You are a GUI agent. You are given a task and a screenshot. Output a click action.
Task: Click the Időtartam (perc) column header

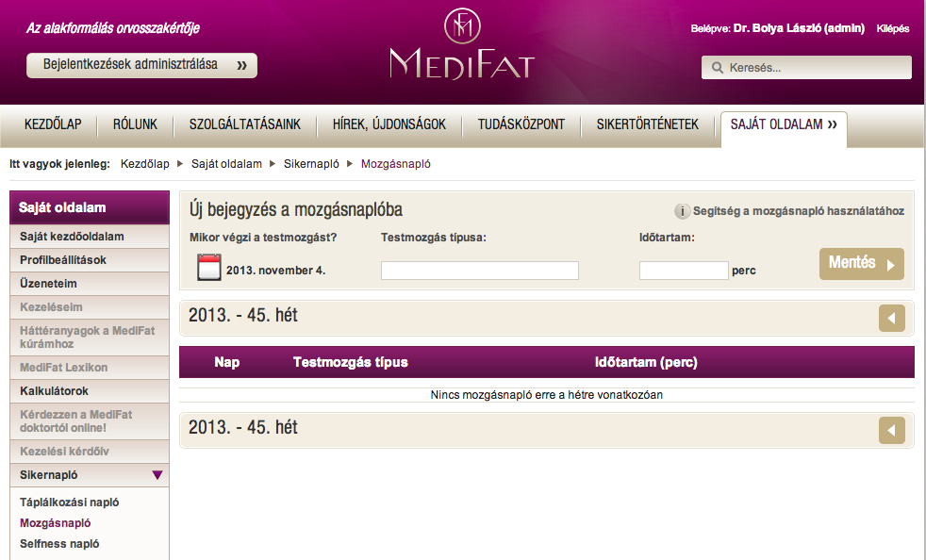tap(646, 362)
